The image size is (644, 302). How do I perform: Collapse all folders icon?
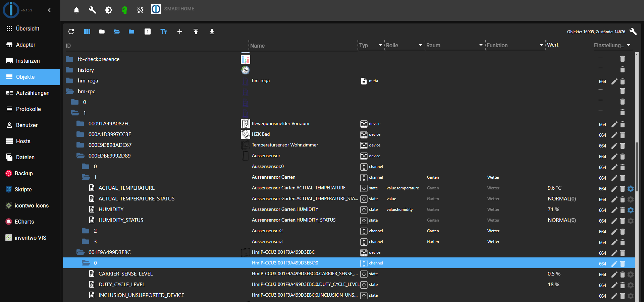pos(102,32)
